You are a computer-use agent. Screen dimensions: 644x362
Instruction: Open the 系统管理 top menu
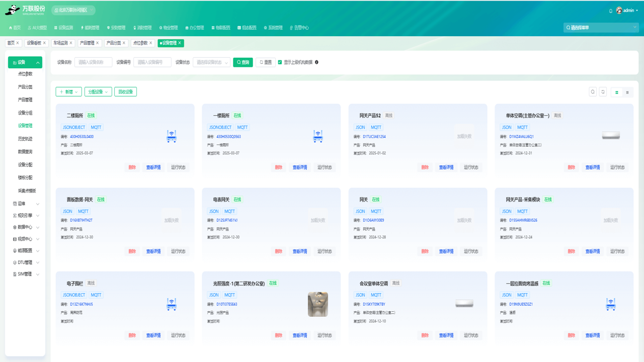pyautogui.click(x=273, y=28)
